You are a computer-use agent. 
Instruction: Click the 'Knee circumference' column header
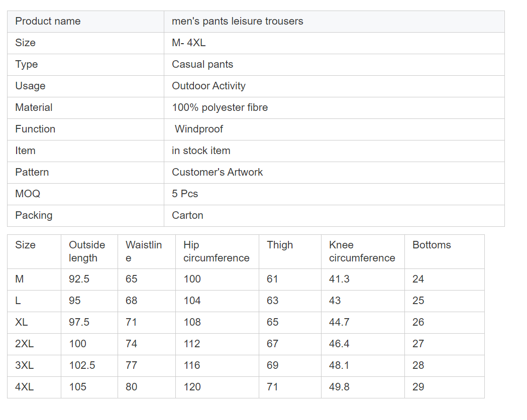(x=362, y=251)
